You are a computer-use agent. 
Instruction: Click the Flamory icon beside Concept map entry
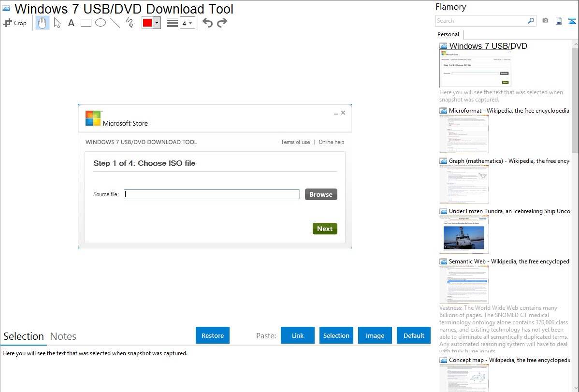click(443, 360)
